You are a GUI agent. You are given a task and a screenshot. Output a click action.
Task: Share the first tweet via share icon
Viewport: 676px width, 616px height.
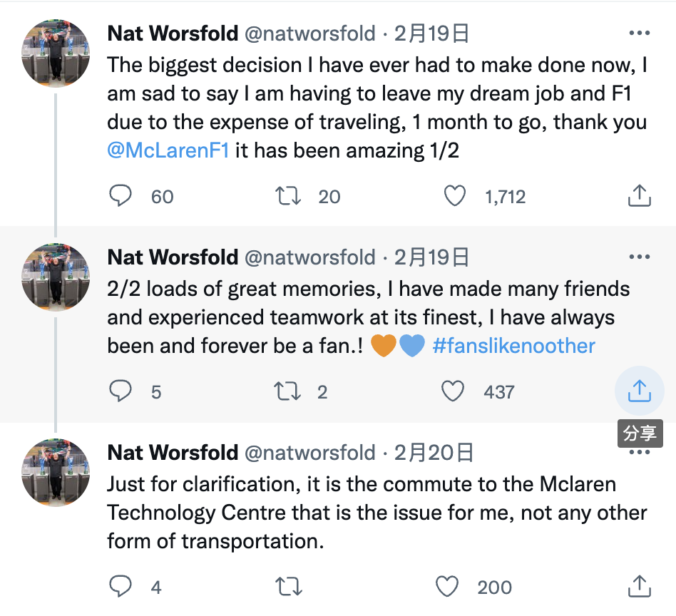(x=640, y=196)
